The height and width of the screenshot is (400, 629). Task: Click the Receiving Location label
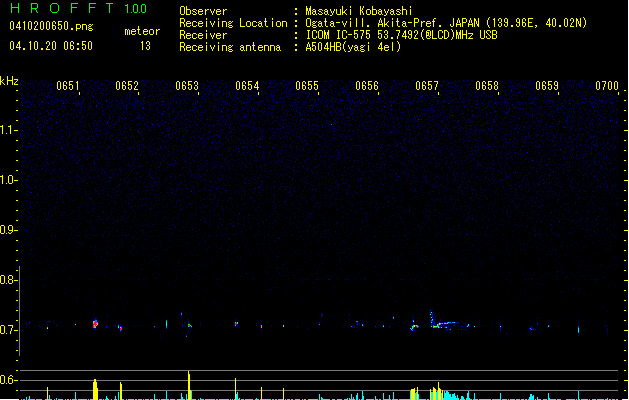tap(233, 23)
